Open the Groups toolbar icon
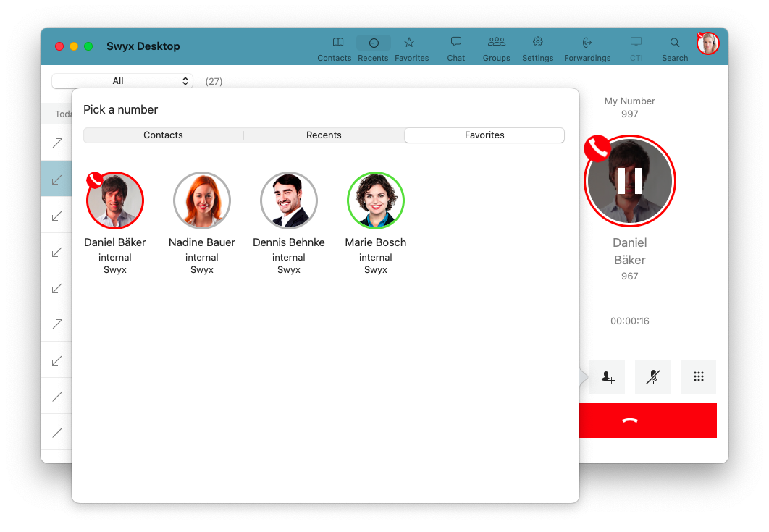The width and height of the screenshot is (769, 532). 496,43
